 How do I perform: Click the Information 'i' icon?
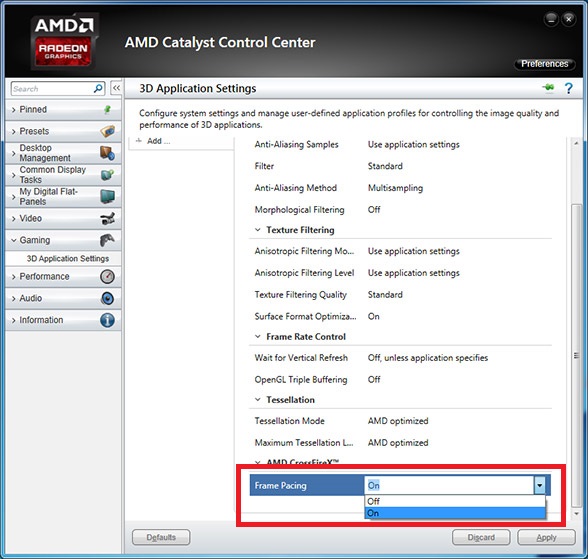click(x=107, y=320)
